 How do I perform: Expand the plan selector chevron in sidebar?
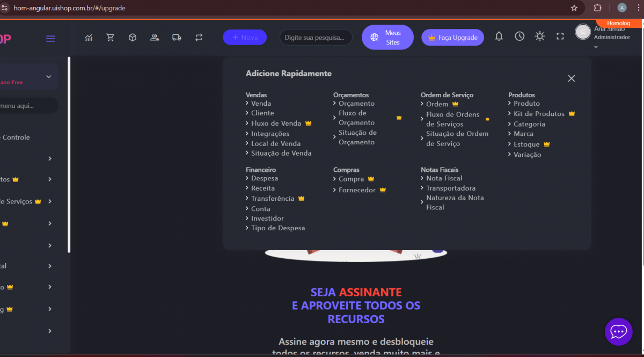tap(49, 77)
